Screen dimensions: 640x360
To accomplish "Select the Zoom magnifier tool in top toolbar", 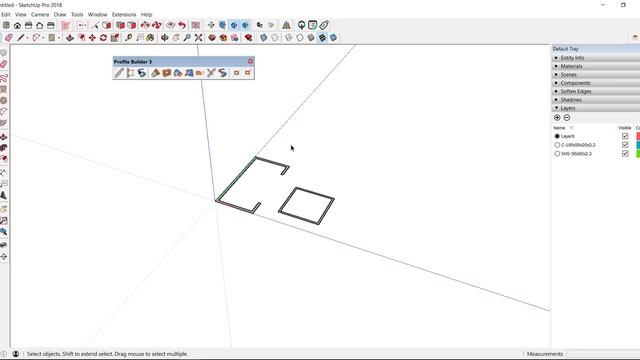I will click(187, 38).
